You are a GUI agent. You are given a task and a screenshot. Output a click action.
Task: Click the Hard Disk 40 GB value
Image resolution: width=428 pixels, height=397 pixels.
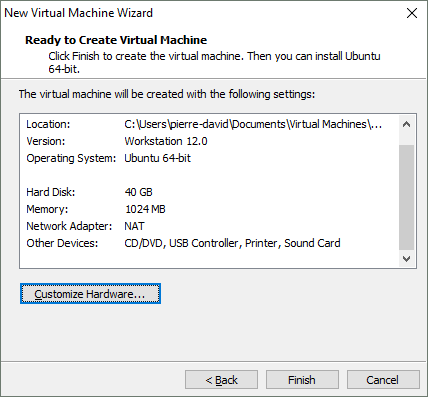[138, 192]
